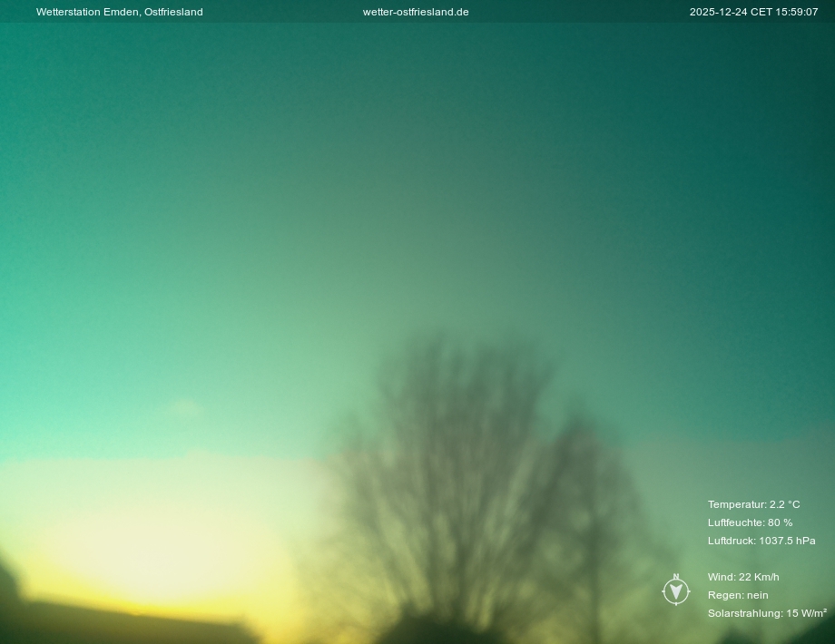Click the word Ostfriesland in the station title
This screenshot has width=835, height=644.
(173, 12)
